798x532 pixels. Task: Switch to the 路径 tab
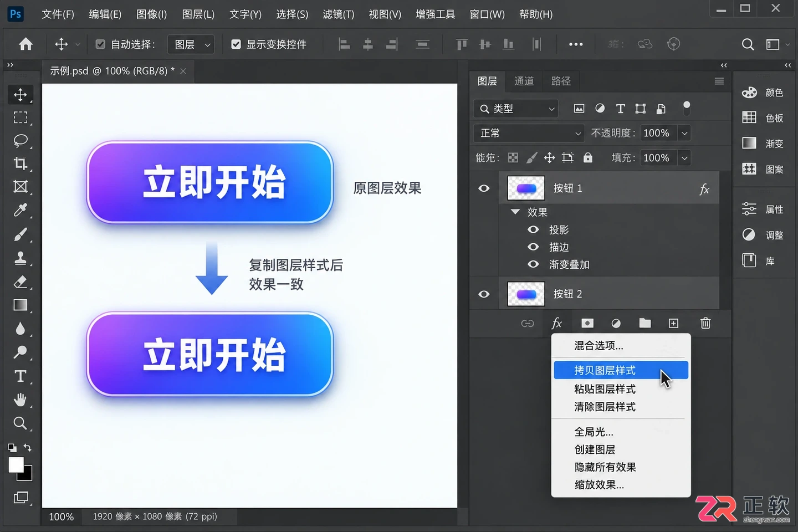[561, 81]
